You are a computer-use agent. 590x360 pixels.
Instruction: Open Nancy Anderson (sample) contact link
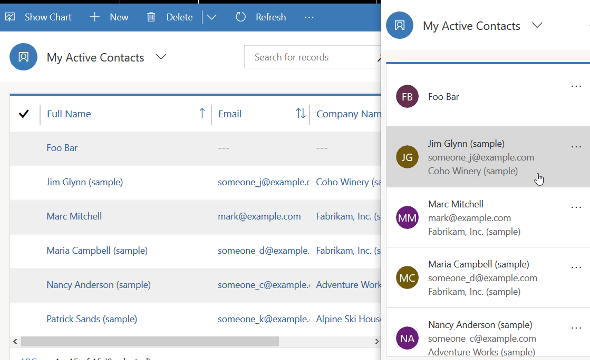(98, 285)
